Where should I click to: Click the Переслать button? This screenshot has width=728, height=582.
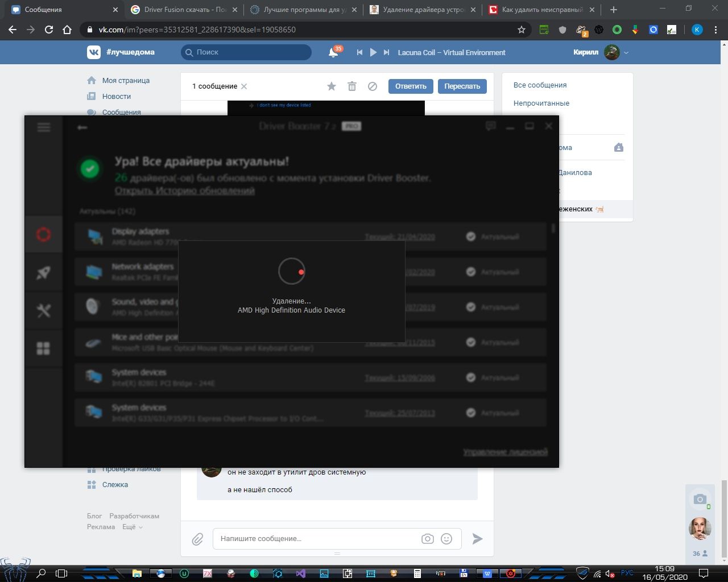[x=462, y=86]
